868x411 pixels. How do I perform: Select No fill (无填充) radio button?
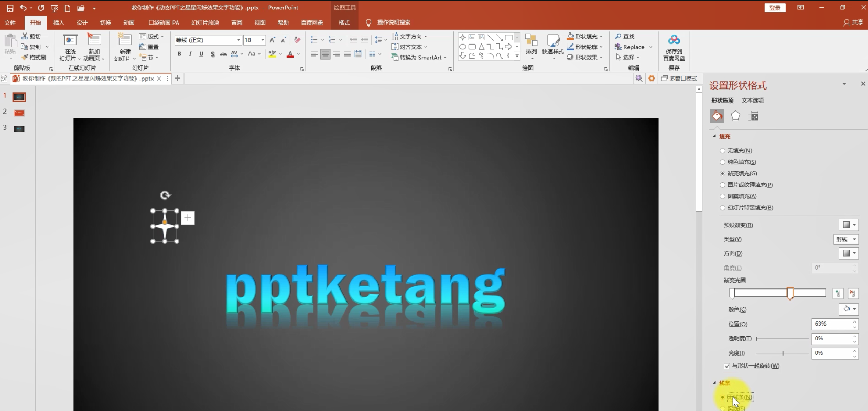pos(722,151)
